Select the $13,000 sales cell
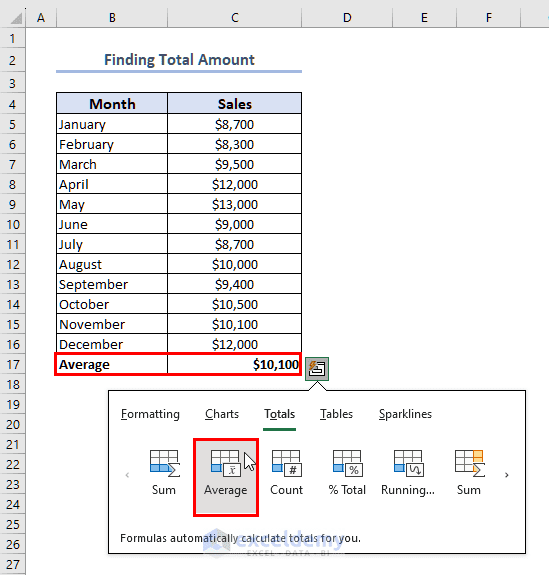The image size is (549, 575). click(235, 204)
